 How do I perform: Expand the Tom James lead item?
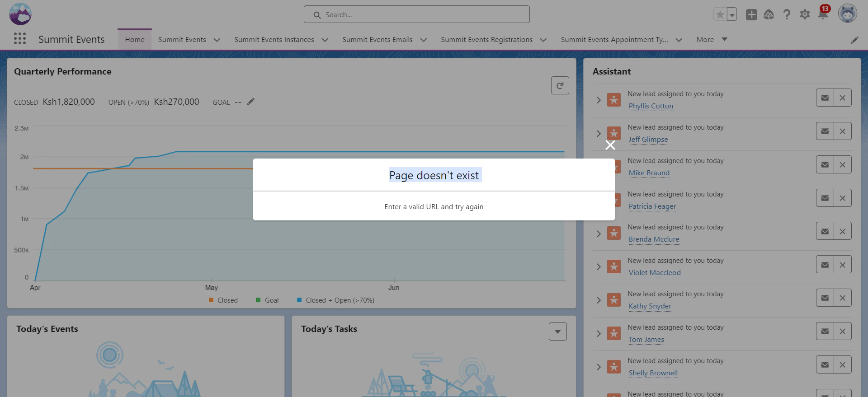(599, 334)
